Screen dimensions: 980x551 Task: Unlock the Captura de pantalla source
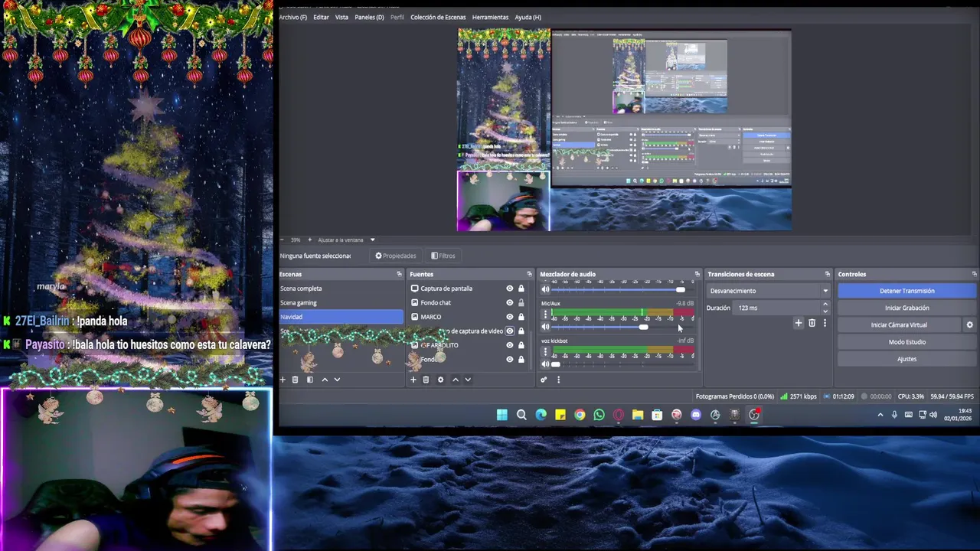pos(521,289)
